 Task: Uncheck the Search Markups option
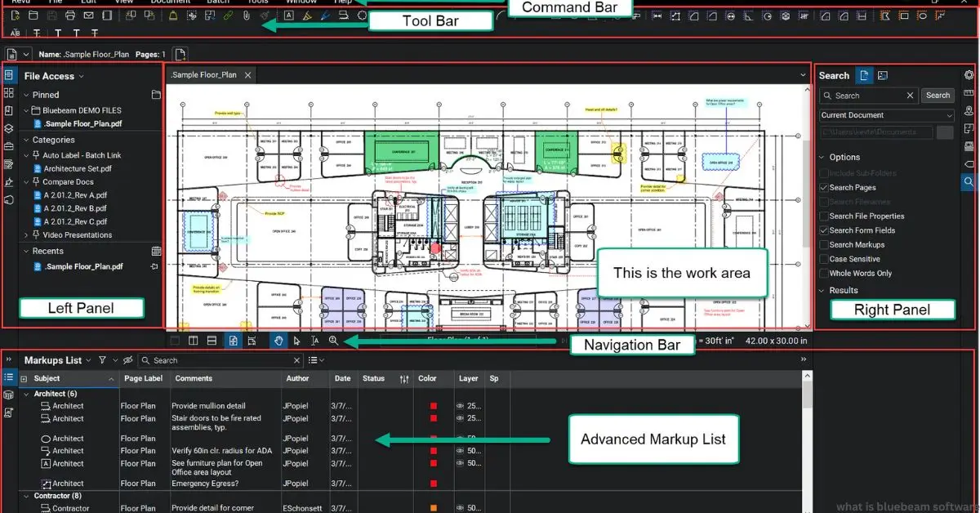[x=823, y=244]
